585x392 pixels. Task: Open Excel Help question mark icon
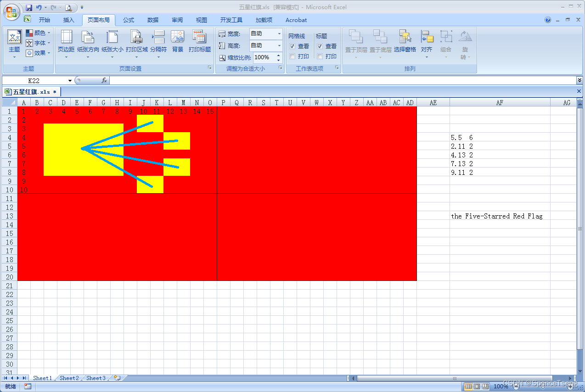[548, 20]
